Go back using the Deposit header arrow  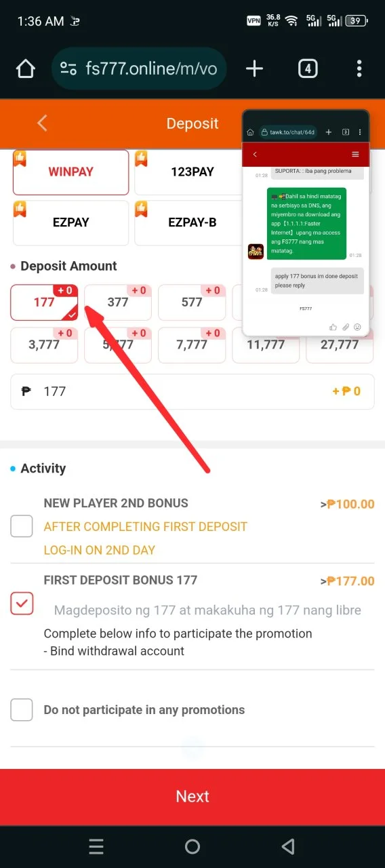(42, 123)
